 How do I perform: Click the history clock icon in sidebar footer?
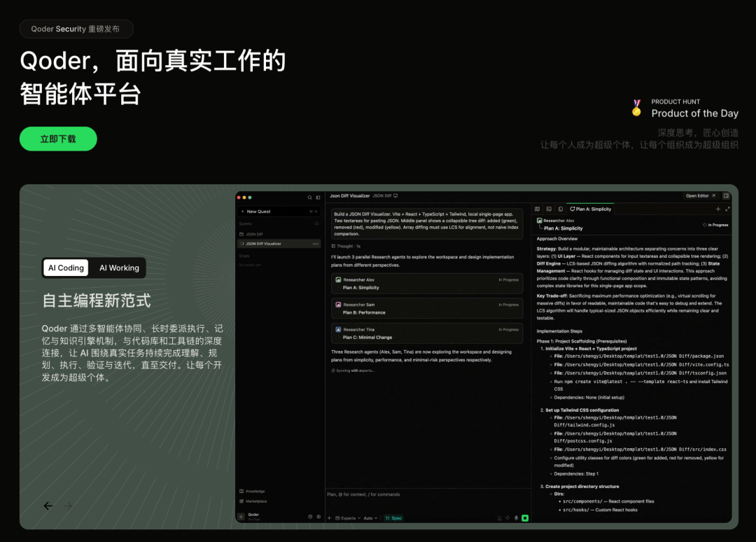click(310, 517)
